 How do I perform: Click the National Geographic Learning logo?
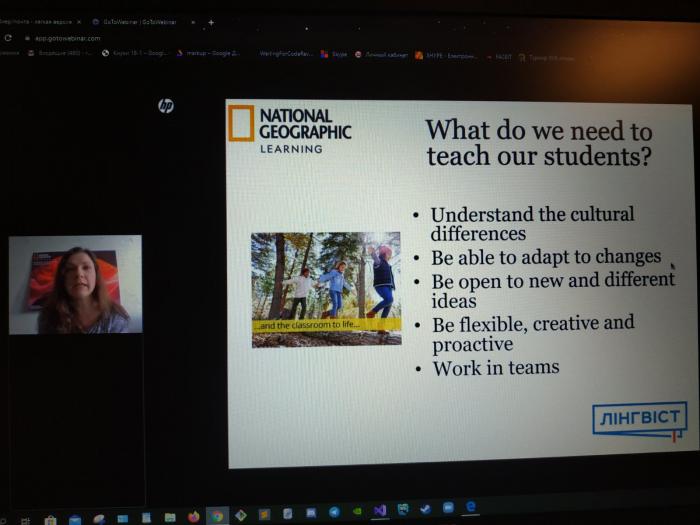pyautogui.click(x=289, y=128)
